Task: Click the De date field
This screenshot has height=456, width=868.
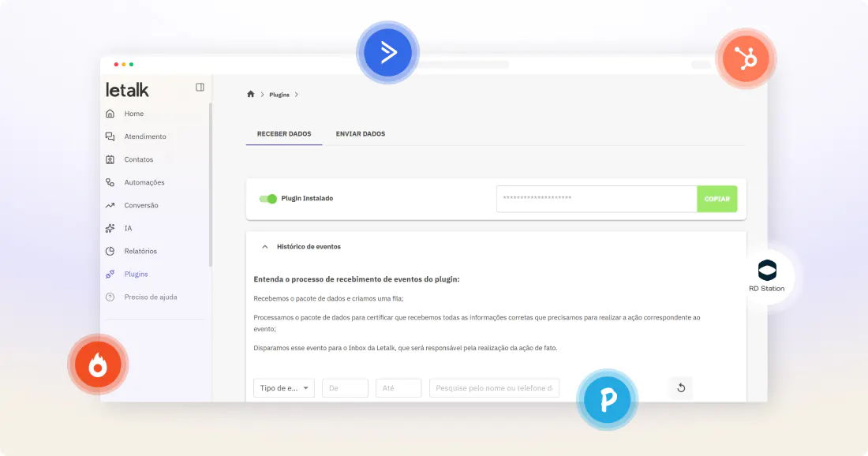Action: coord(345,388)
